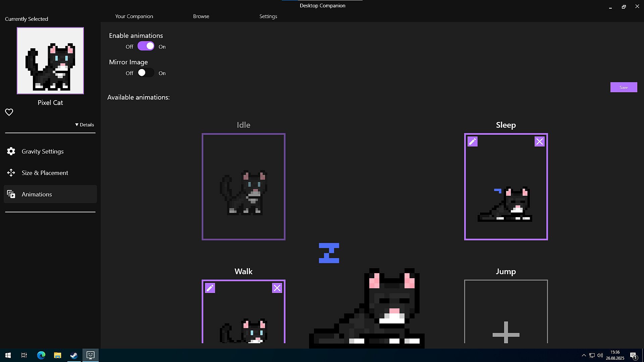Image resolution: width=644 pixels, height=362 pixels.
Task: Click the Save button
Action: pos(624,87)
